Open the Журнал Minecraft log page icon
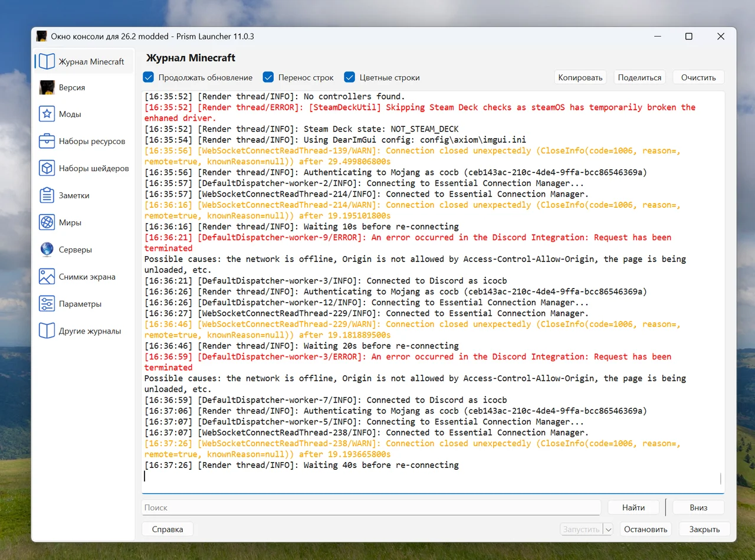Viewport: 755px width, 560px height. 47,61
